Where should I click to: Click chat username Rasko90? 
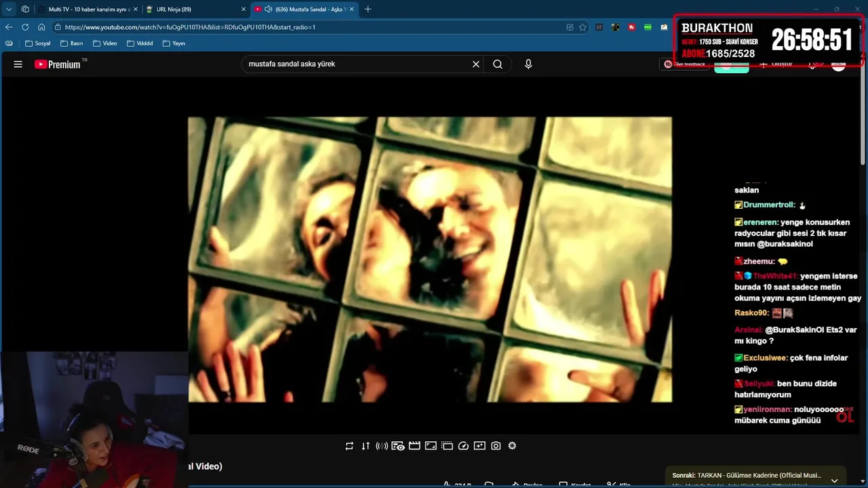(x=751, y=313)
